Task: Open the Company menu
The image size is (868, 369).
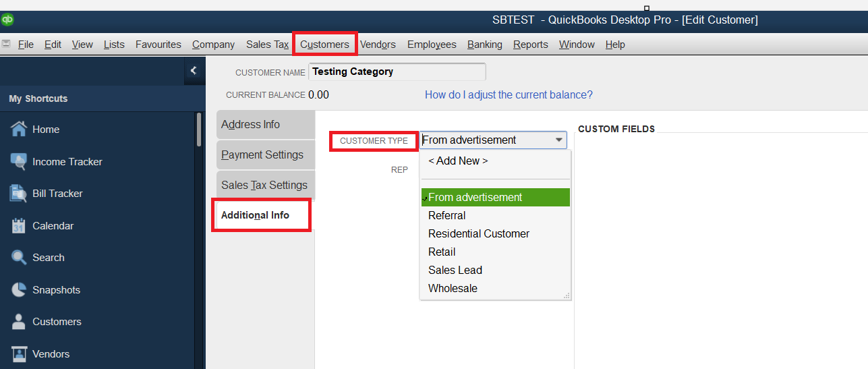Action: [x=213, y=45]
